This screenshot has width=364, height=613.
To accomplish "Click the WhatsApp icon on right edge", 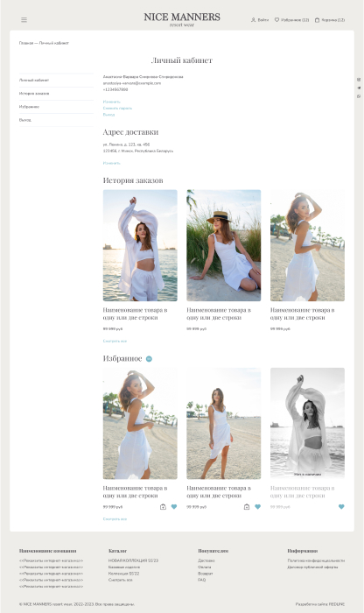I will (x=359, y=96).
